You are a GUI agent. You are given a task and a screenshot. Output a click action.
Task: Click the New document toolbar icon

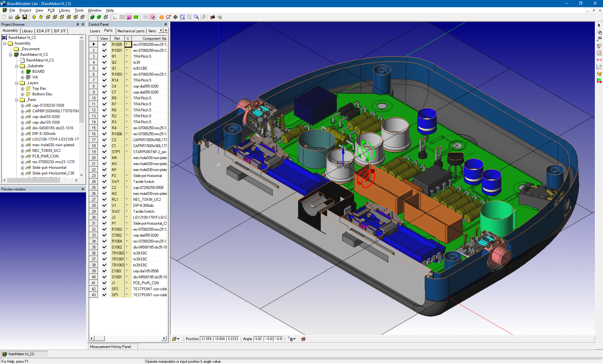pyautogui.click(x=4, y=17)
